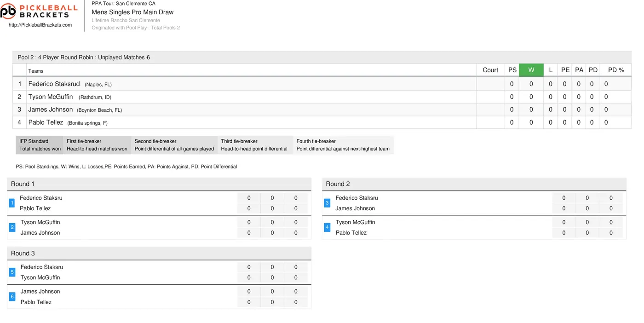This screenshot has width=644, height=323.
Task: Open match 2 number badge
Action: [12, 227]
